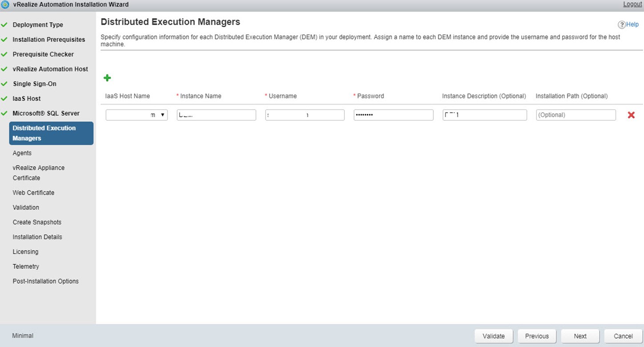Go to the Validation step
This screenshot has width=644, height=347.
pyautogui.click(x=26, y=207)
